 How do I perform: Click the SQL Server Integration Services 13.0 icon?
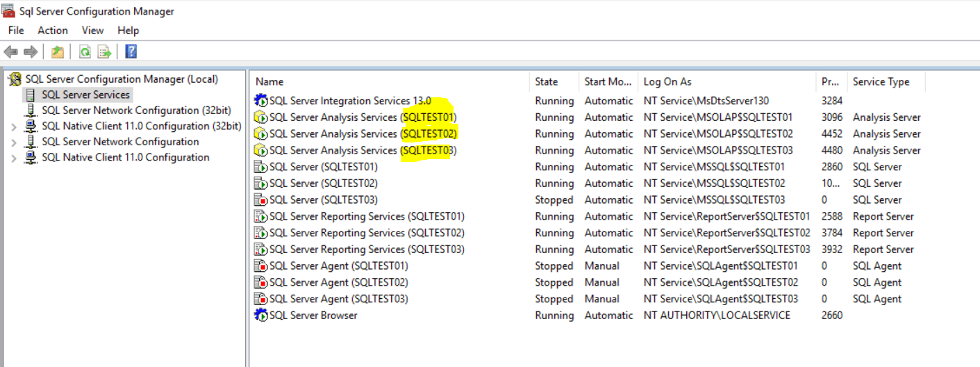click(x=261, y=101)
